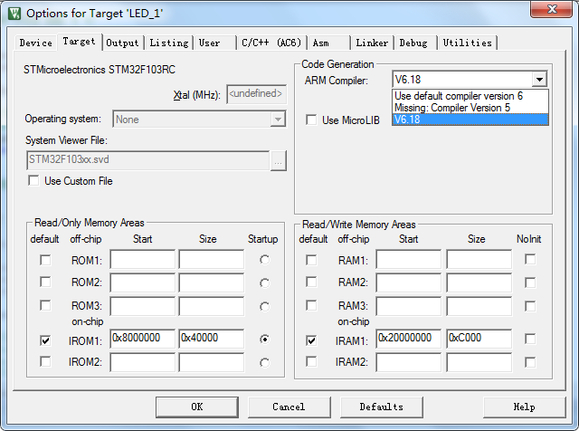Check the RAM3 default checkbox

point(311,305)
